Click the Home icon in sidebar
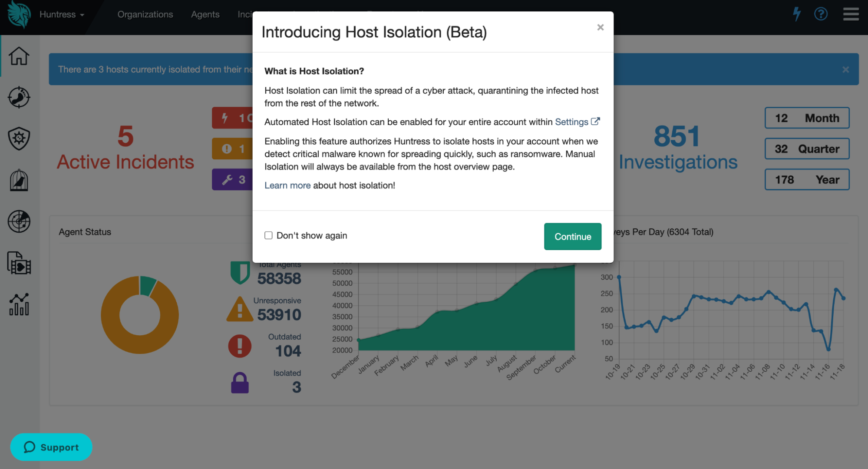This screenshot has height=469, width=868. pyautogui.click(x=19, y=56)
